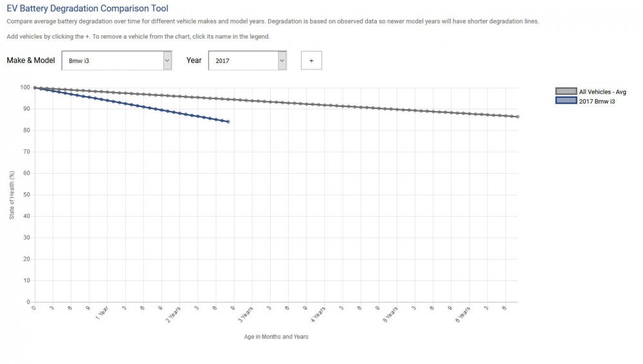The height and width of the screenshot is (364, 643).
Task: Click the blue 2017 Bmw i3 legend swatch
Action: (x=566, y=101)
